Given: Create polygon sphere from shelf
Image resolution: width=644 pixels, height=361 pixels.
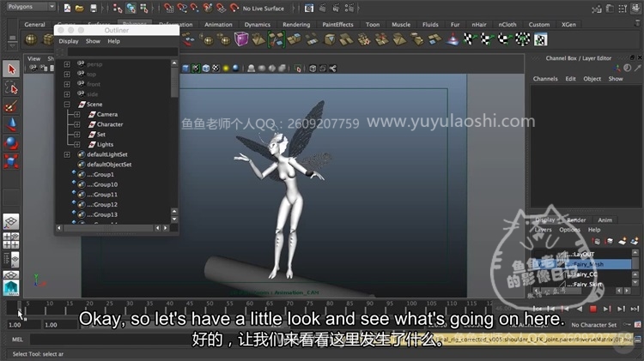Looking at the screenshot, I should pos(31,39).
